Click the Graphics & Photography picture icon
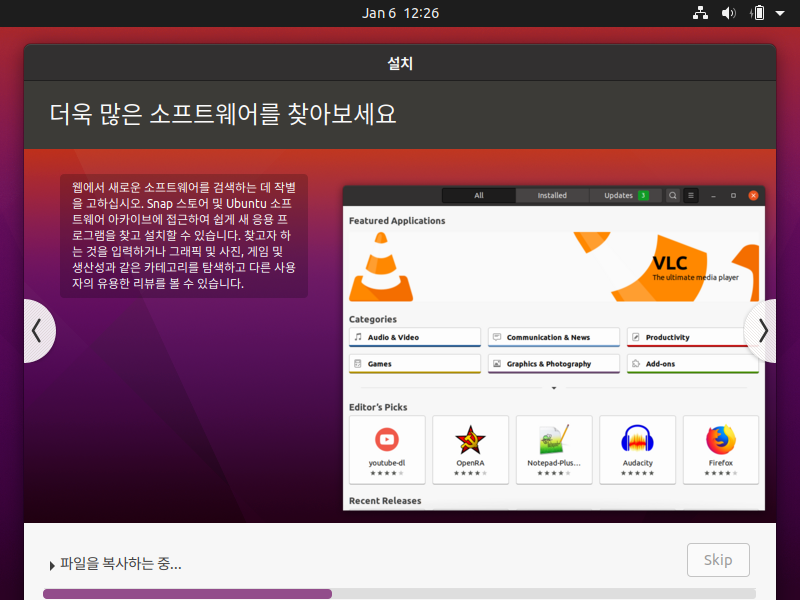 click(497, 364)
